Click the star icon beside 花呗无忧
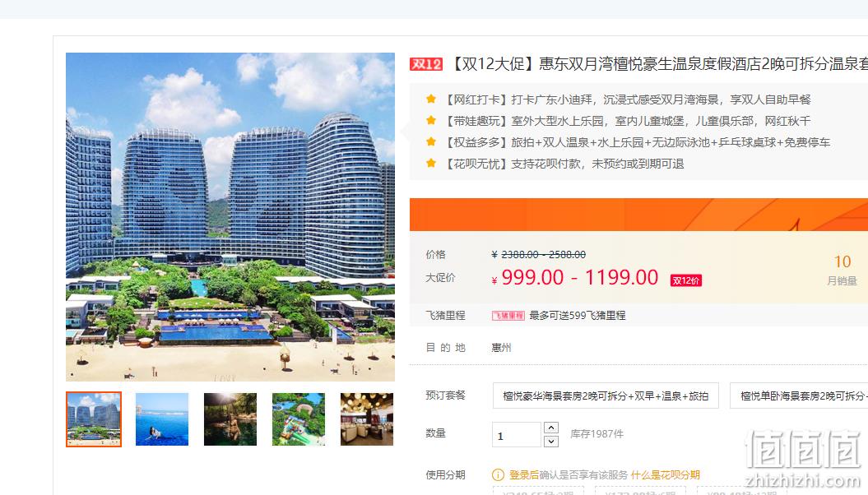 point(430,163)
